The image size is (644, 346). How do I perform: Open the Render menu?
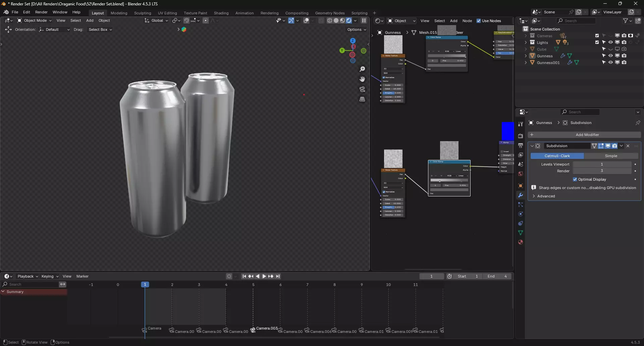coord(41,12)
